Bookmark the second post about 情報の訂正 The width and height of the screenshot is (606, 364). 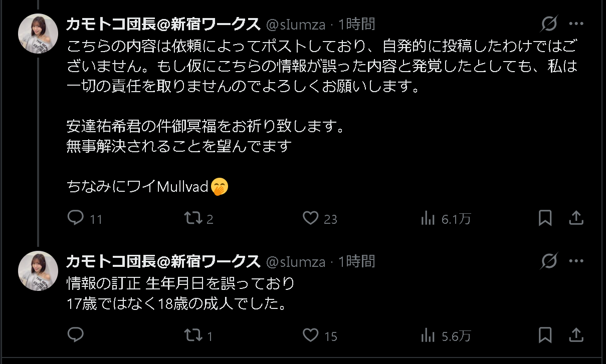tap(545, 335)
